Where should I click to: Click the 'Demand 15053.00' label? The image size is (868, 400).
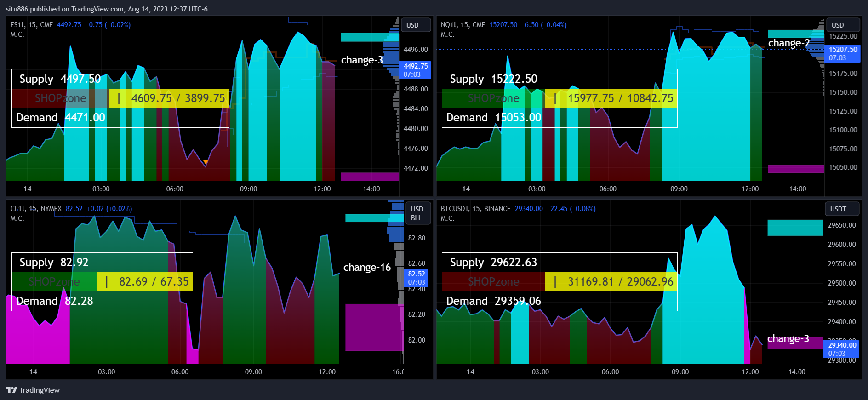coord(494,118)
